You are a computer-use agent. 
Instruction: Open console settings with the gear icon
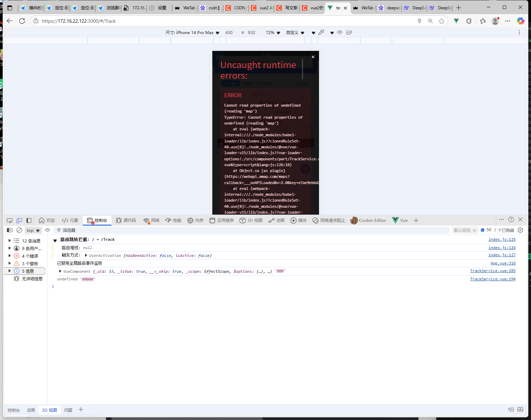[520, 230]
